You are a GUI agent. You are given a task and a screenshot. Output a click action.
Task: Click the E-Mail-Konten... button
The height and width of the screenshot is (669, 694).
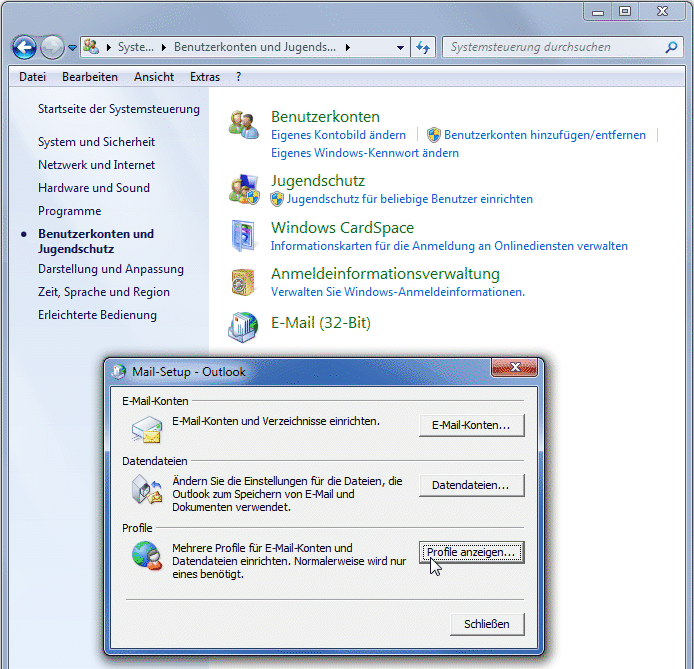[x=471, y=425]
